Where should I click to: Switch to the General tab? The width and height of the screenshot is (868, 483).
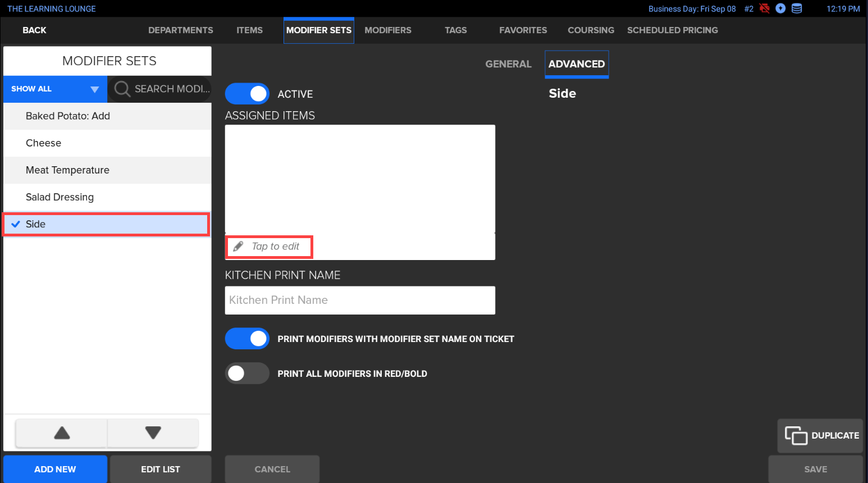[508, 64]
